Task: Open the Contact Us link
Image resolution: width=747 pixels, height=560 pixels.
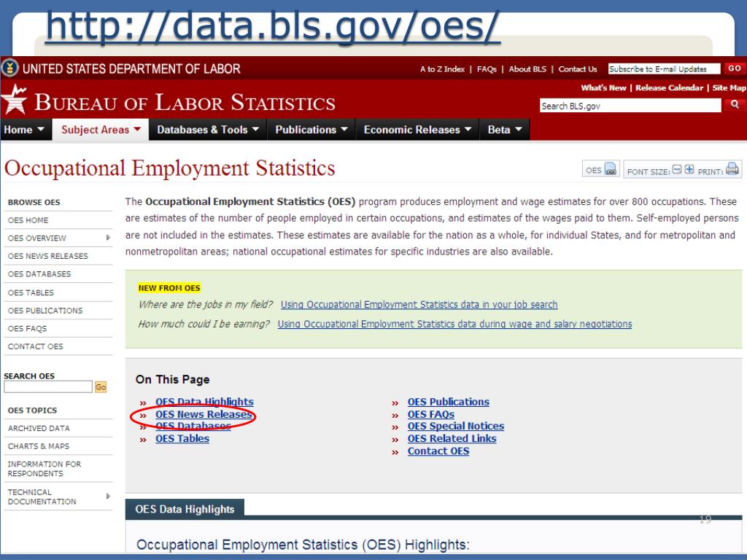Action: point(578,69)
